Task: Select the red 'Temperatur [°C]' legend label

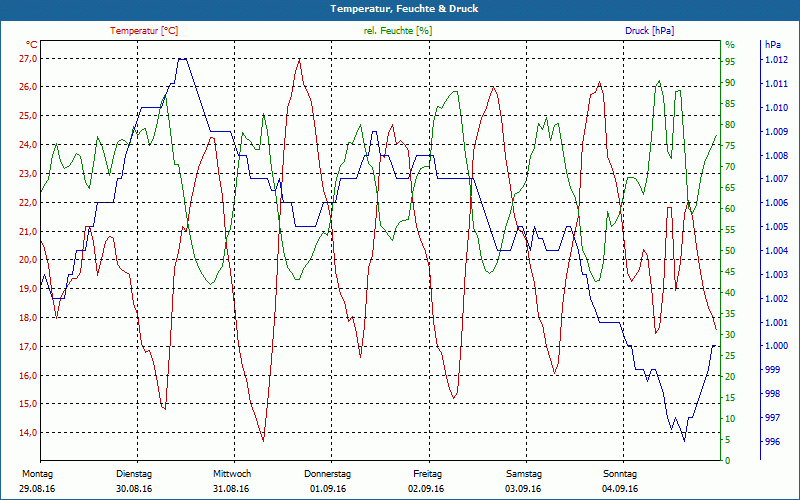Action: click(144, 31)
